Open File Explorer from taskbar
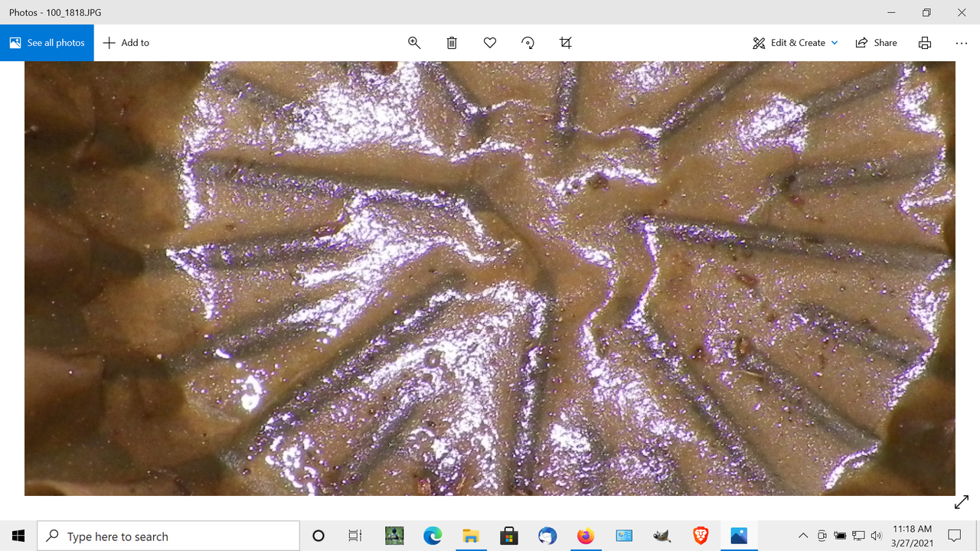Screen dimensions: 980x551 [471, 536]
